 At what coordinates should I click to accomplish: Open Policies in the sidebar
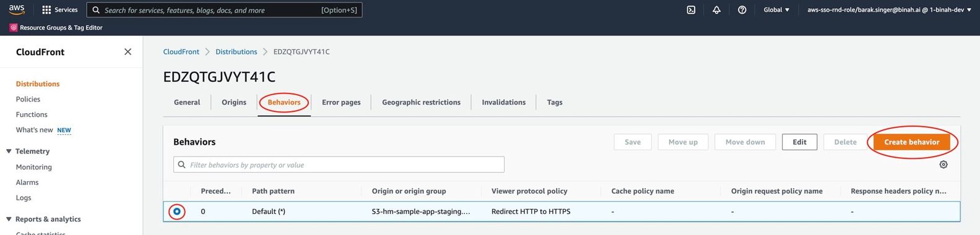[28, 100]
